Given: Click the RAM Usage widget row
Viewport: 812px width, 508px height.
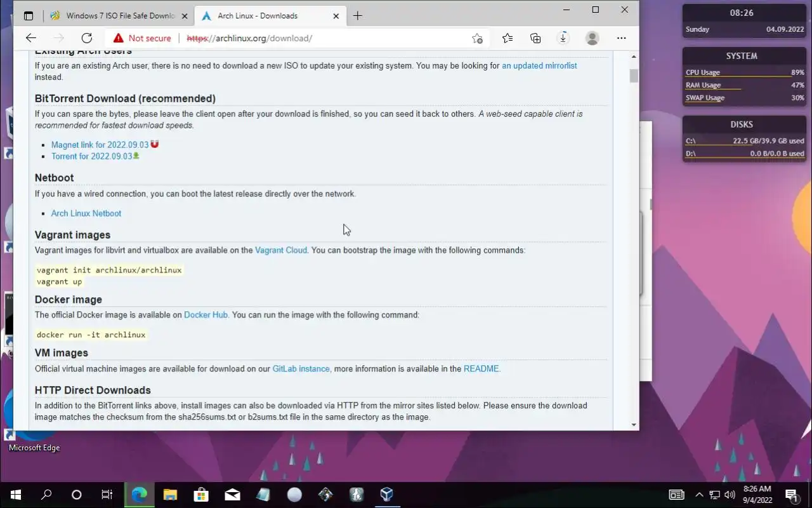Looking at the screenshot, I should 745,85.
